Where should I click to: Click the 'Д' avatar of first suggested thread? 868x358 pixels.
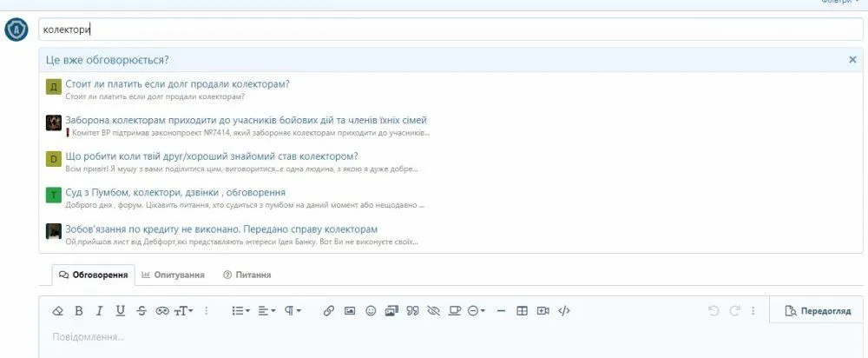(x=54, y=87)
